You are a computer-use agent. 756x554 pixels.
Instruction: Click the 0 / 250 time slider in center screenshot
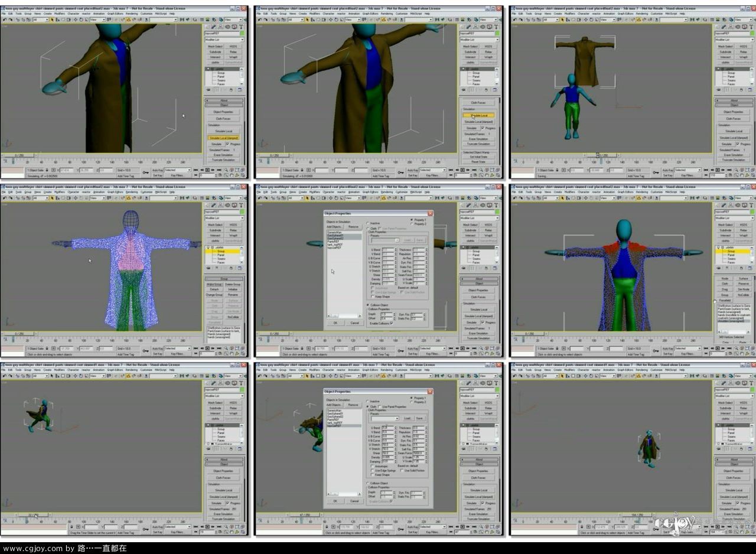275,334
